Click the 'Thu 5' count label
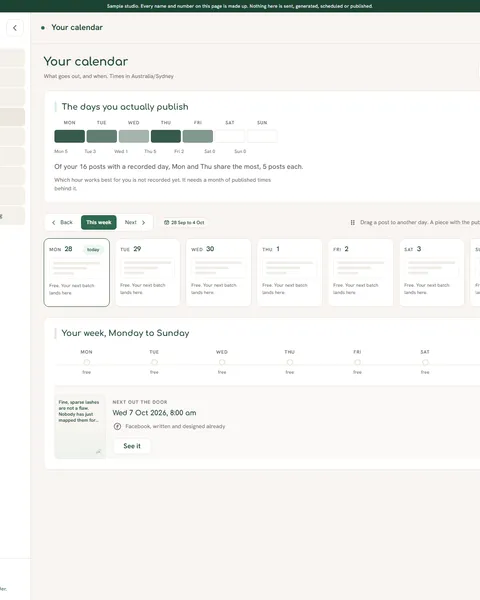Image resolution: width=480 pixels, height=600 pixels. 150,152
